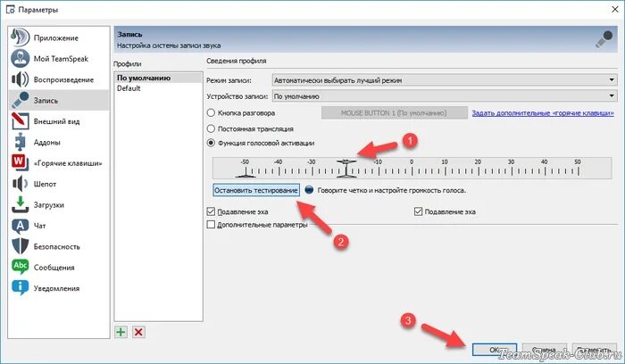Image resolution: width=625 pixels, height=364 pixels.
Task: Select the По умолчанию profile
Action: click(x=159, y=78)
